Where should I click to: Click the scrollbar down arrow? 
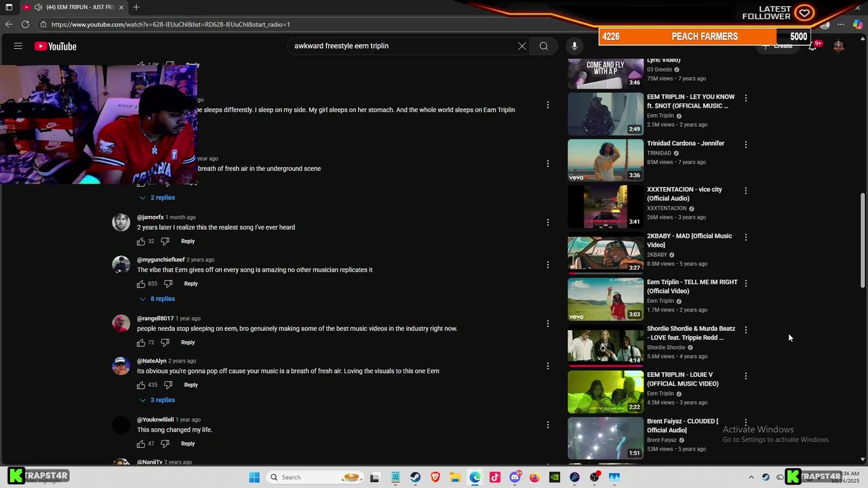(863, 459)
